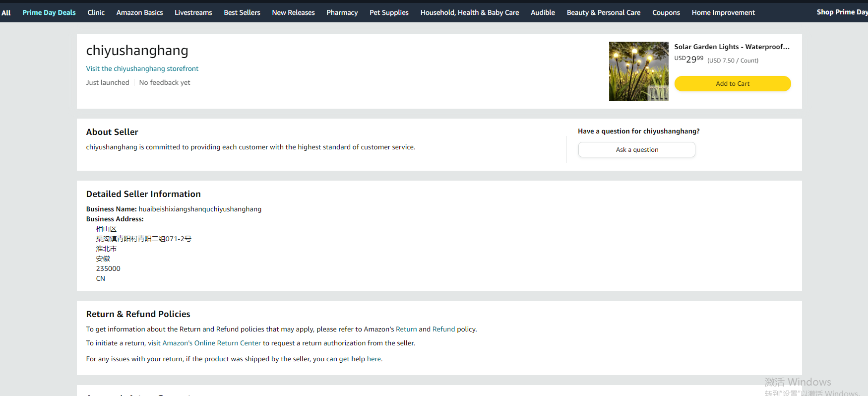Visit the chiyushanghang storefront
The image size is (868, 396).
point(142,68)
